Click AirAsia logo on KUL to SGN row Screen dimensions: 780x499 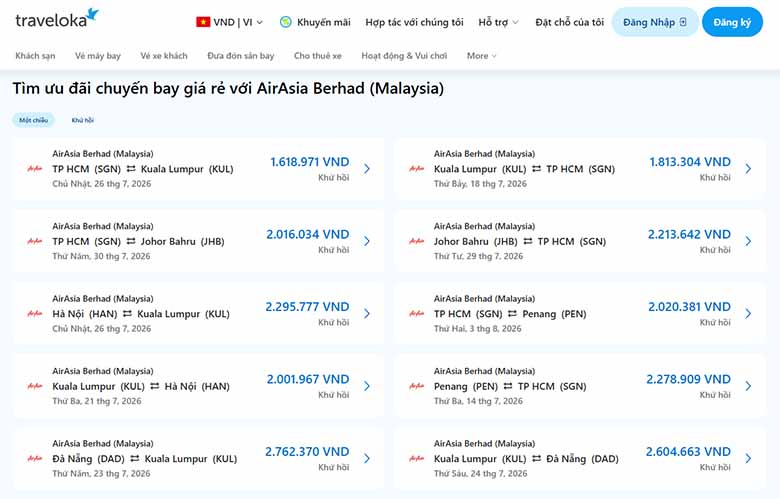click(416, 169)
